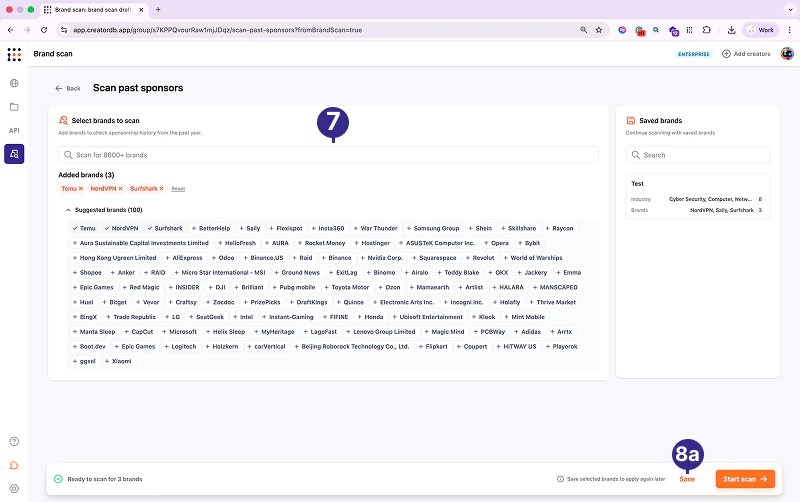Select the Brand scan sidebar icon
Screen dimensions: 800x502
[14, 154]
